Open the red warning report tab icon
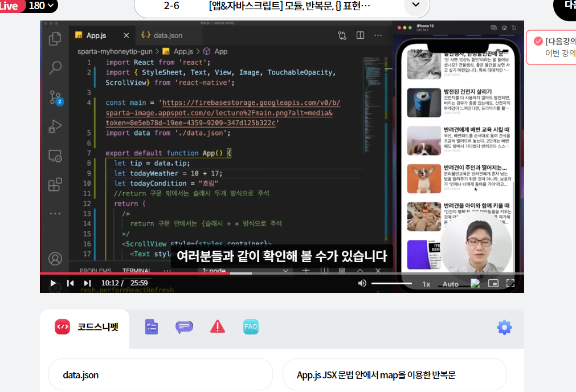 (x=218, y=326)
